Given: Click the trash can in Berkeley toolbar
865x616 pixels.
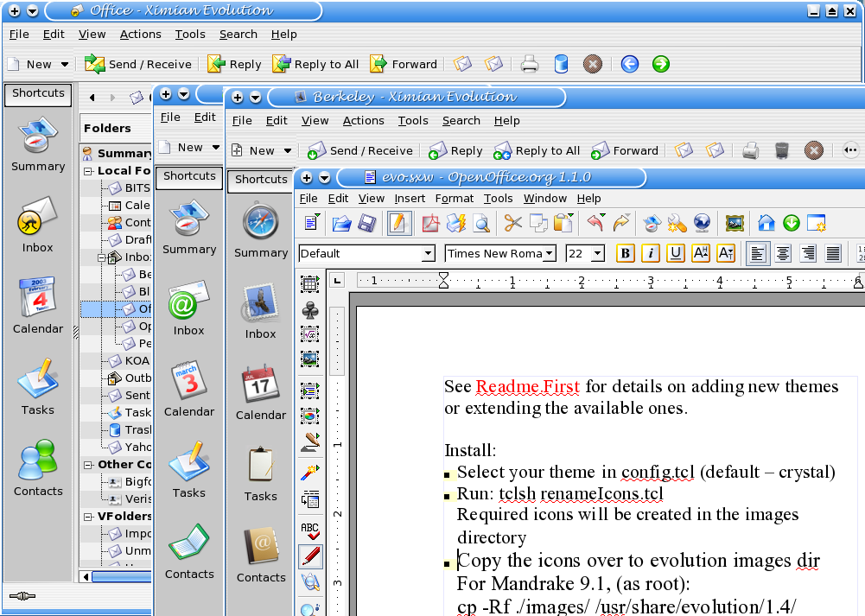Looking at the screenshot, I should 782,150.
